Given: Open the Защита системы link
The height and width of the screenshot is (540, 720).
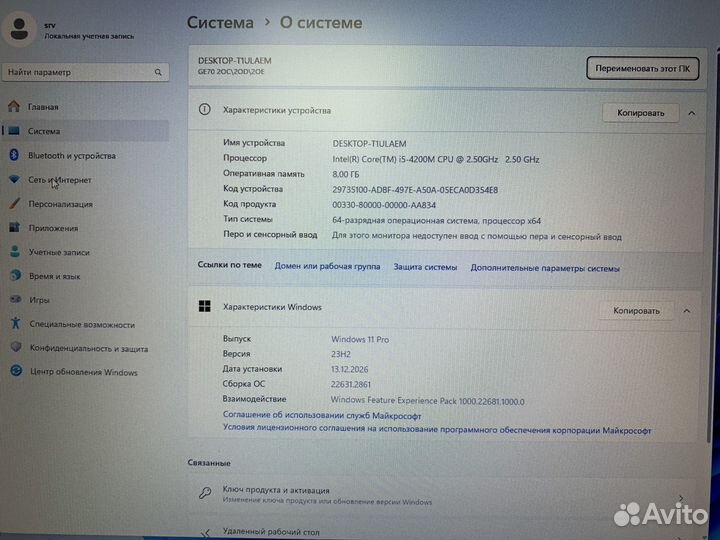Looking at the screenshot, I should 425,267.
